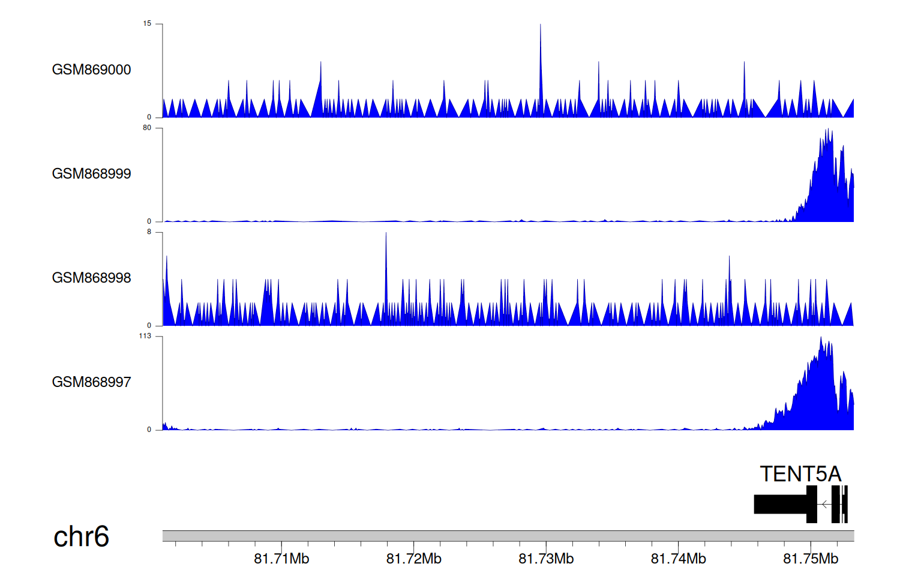Click the GSM869000 track label
This screenshot has height=588, width=900.
click(91, 70)
